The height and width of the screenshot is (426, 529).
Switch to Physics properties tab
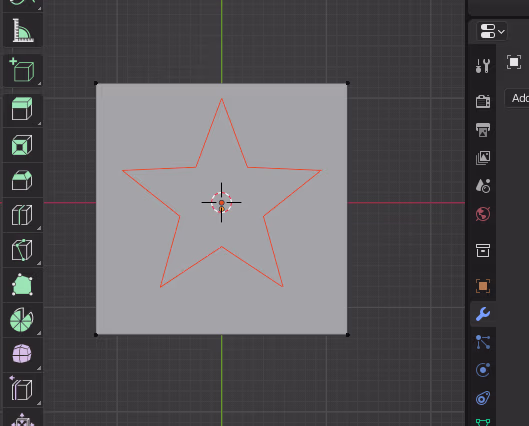483,370
